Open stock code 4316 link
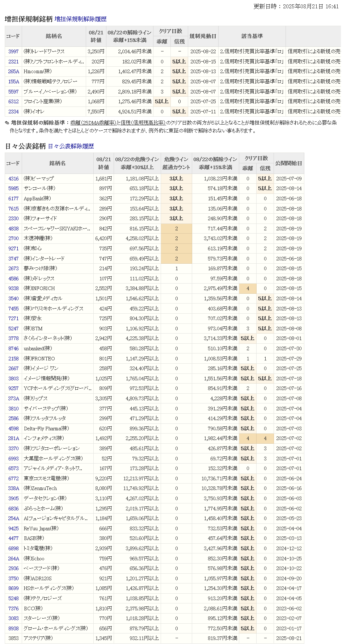Image resolution: width=342 pixels, height=644 pixels. pyautogui.click(x=13, y=179)
